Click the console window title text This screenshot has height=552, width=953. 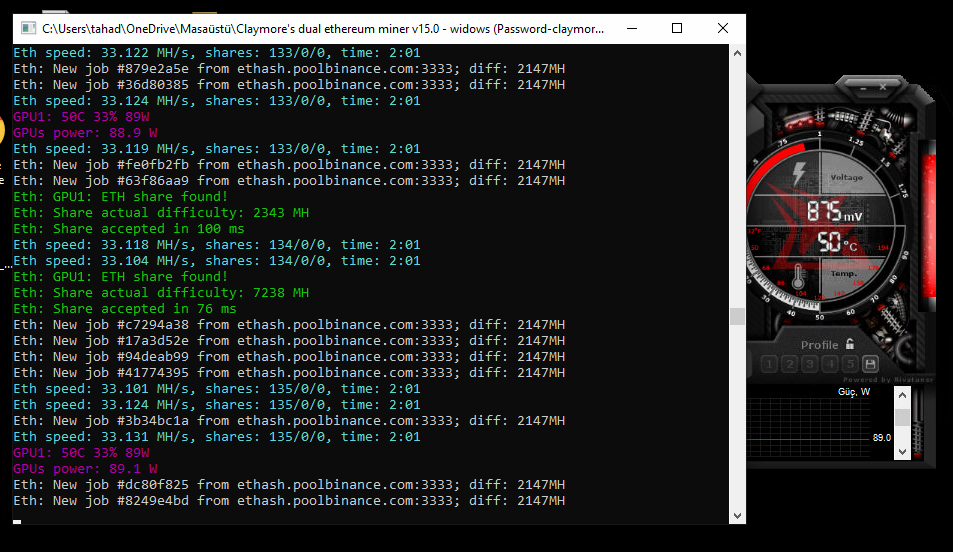pyautogui.click(x=323, y=29)
